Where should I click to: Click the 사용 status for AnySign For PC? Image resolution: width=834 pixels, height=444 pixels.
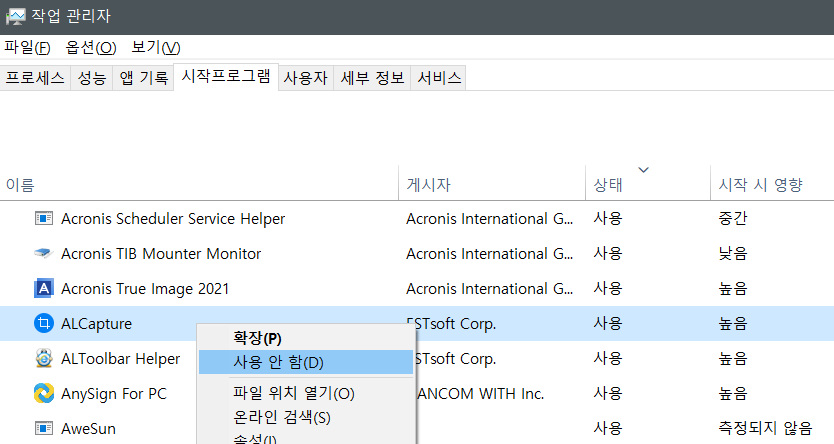point(608,393)
